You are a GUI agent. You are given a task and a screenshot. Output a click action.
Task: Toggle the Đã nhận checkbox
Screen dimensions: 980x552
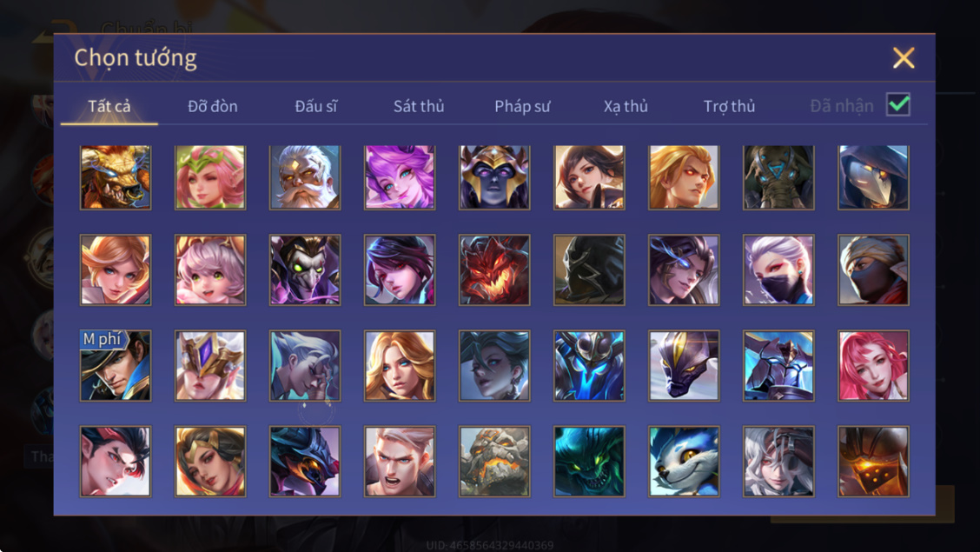898,104
